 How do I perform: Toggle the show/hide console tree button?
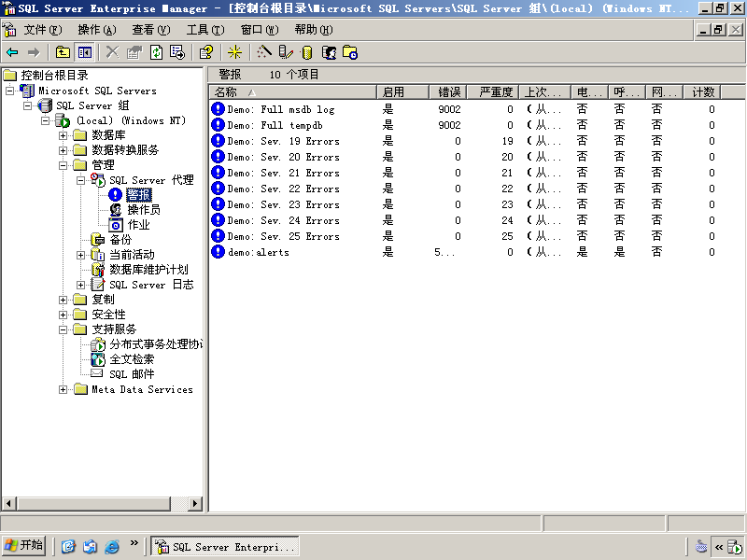click(85, 52)
